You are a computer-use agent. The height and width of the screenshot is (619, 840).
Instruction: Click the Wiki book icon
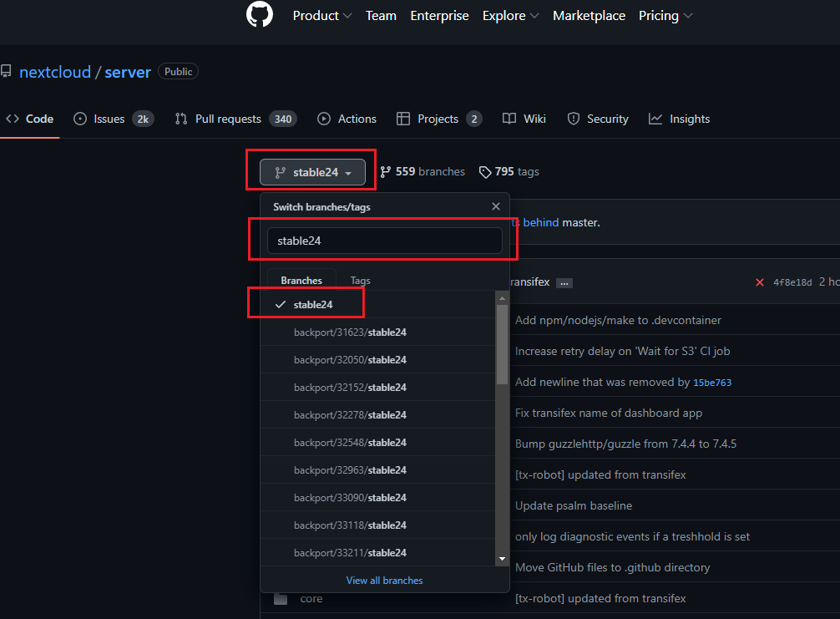point(509,119)
